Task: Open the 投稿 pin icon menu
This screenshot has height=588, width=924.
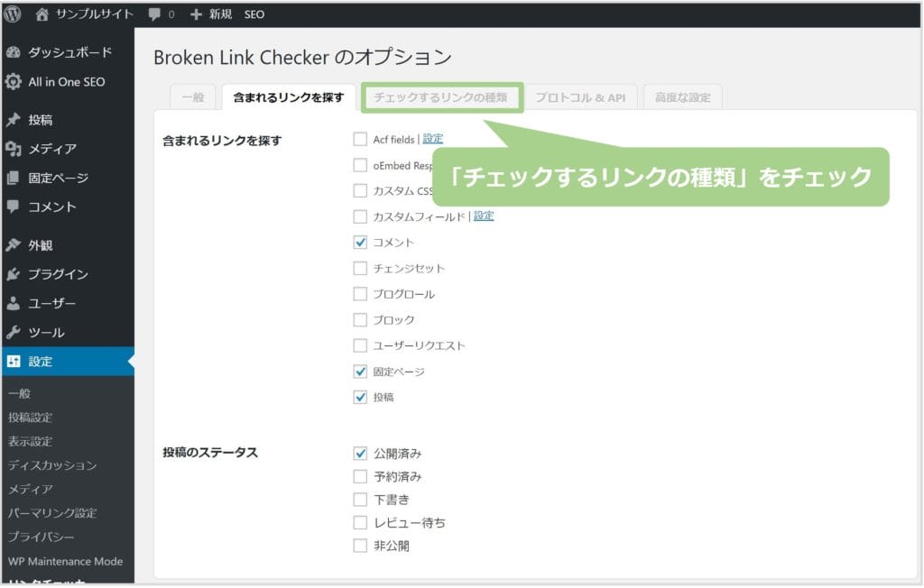Action: point(13,120)
